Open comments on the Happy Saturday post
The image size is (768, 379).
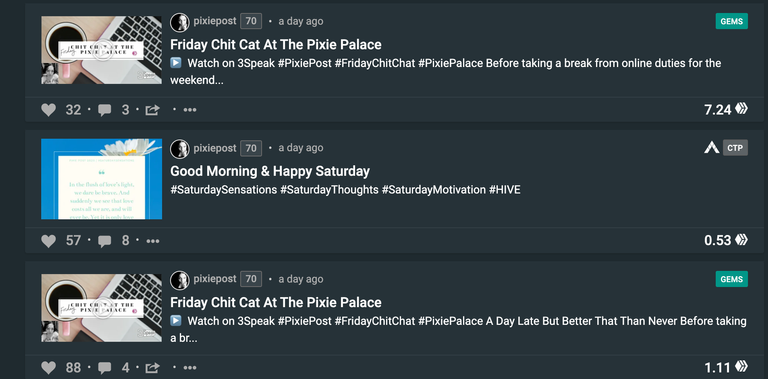[104, 241]
